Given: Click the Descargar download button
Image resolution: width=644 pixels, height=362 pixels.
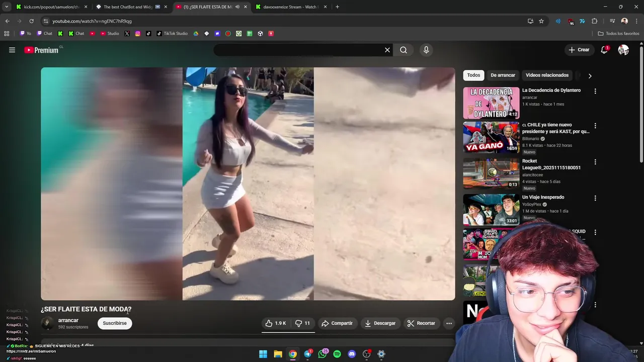Looking at the screenshot, I should click(380, 323).
